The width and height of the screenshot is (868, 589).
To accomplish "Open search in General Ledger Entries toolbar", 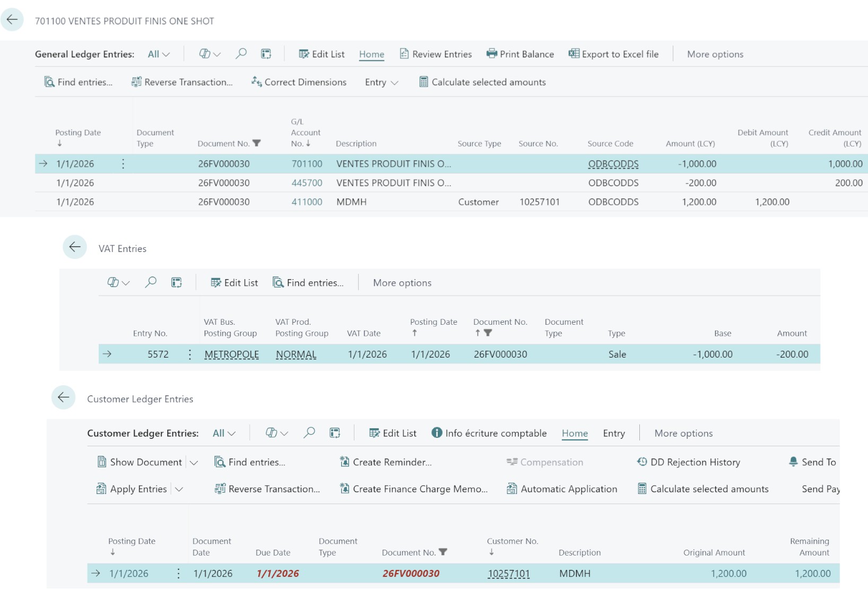I will 241,54.
